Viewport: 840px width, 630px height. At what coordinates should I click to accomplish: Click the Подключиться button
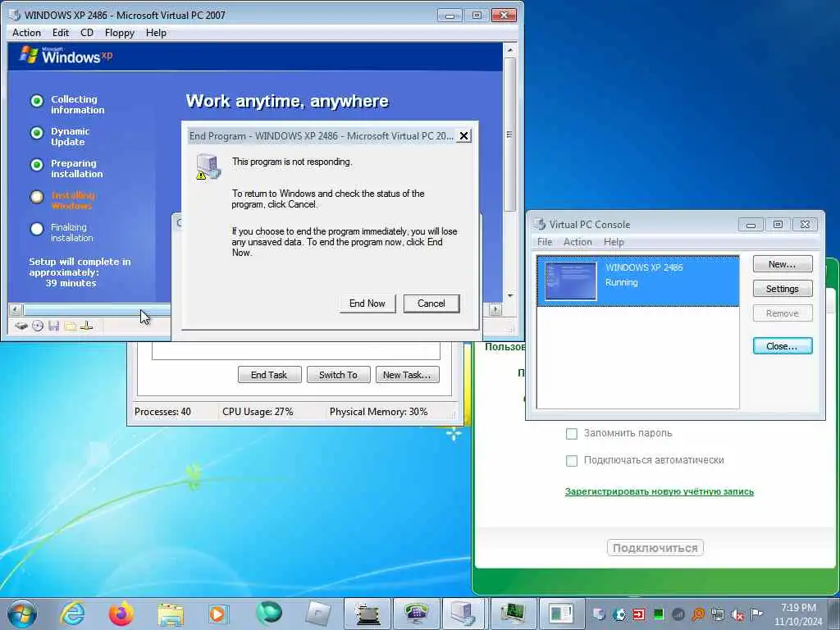655,548
